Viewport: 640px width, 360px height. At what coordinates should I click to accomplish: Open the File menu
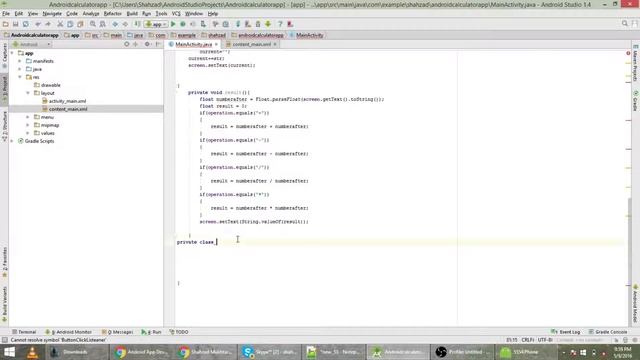(6, 13)
